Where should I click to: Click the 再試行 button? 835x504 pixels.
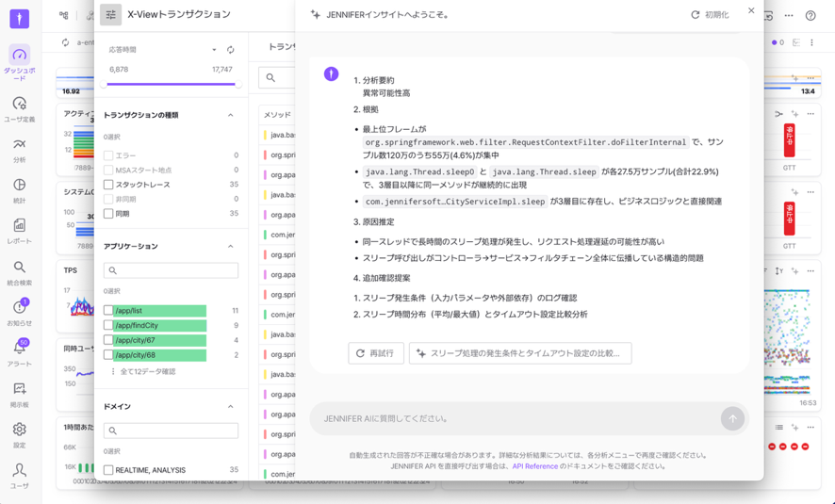click(375, 353)
